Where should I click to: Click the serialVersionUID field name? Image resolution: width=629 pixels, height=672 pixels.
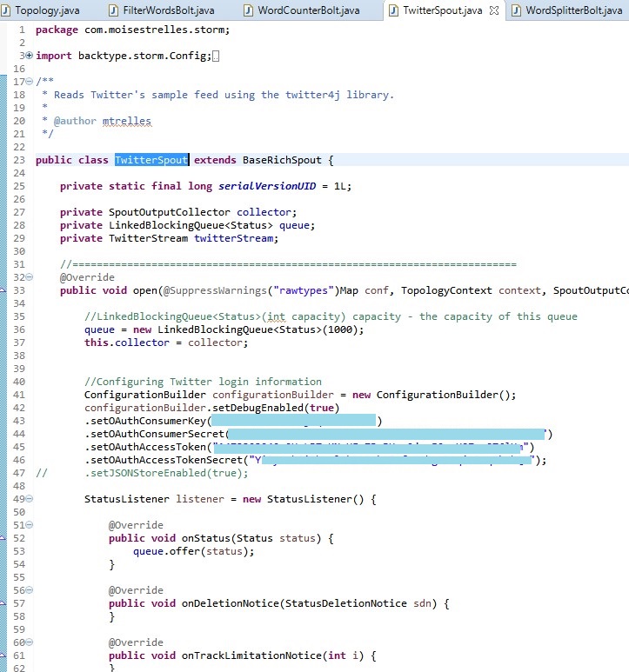click(x=267, y=186)
